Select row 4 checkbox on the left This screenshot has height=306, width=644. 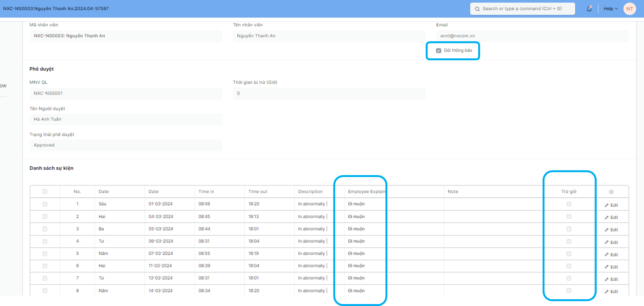(45, 241)
